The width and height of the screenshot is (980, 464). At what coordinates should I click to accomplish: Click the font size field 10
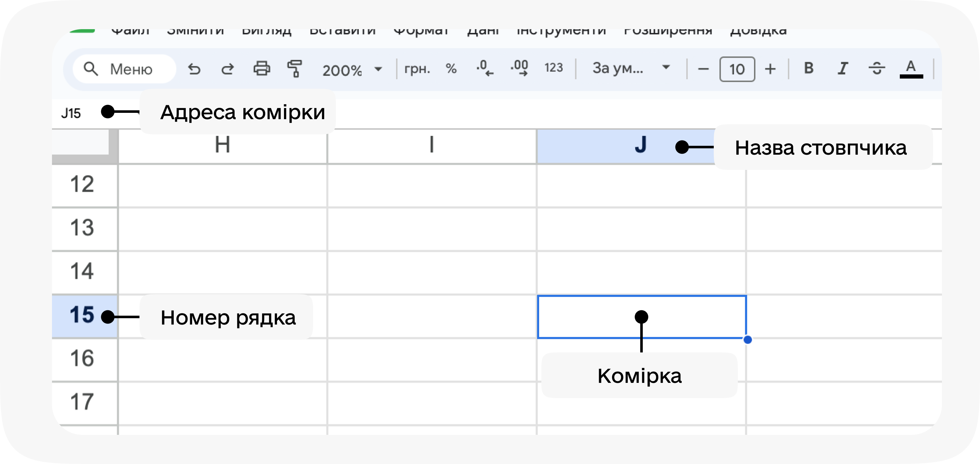point(737,69)
